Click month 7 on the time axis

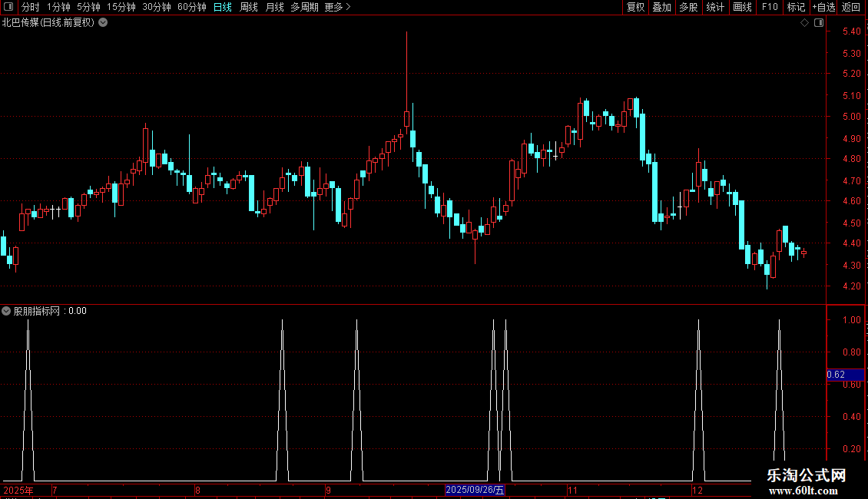click(55, 490)
